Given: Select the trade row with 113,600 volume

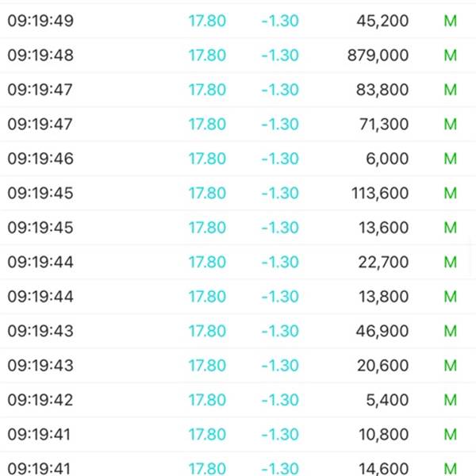Looking at the screenshot, I should click(238, 193).
